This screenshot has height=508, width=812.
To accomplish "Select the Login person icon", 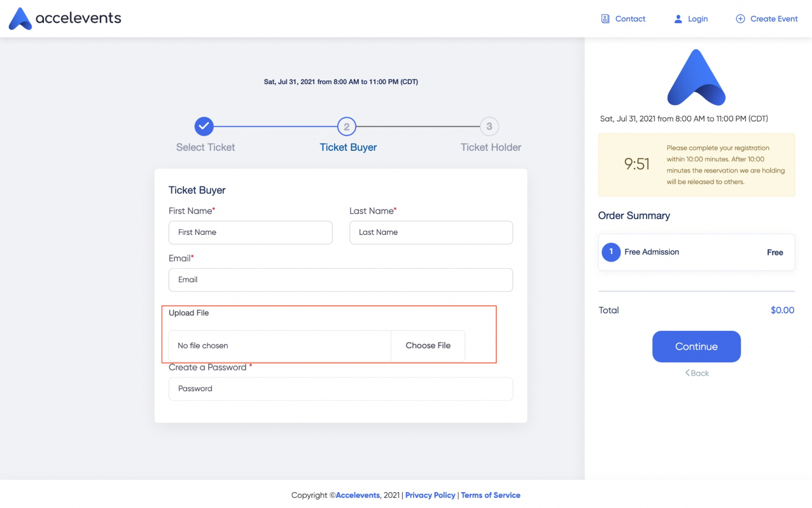I will pos(677,19).
